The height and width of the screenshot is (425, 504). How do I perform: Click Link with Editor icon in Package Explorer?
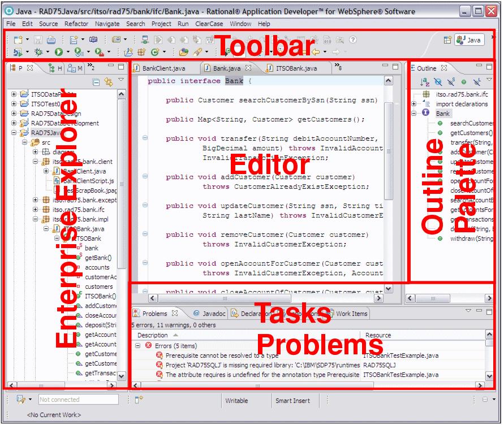[x=109, y=83]
